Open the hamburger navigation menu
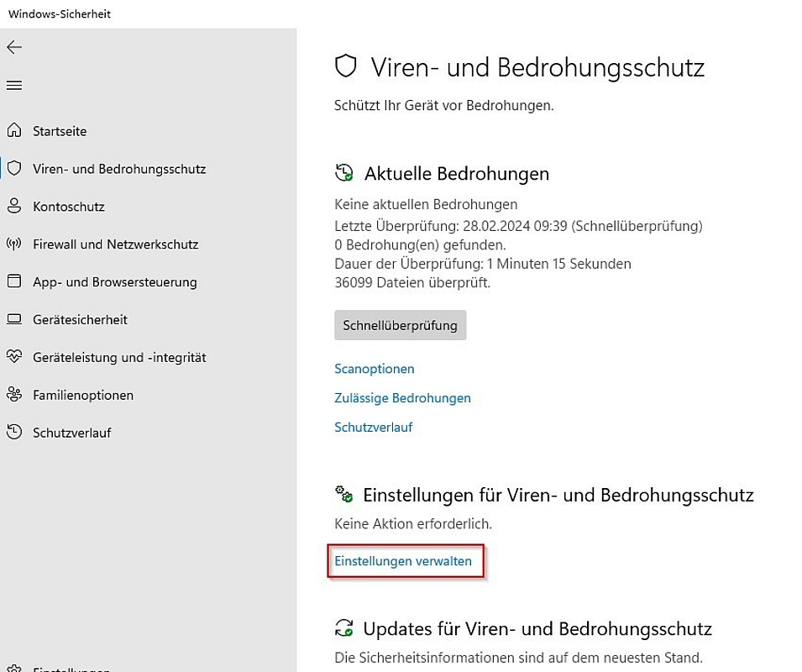Image resolution: width=802 pixels, height=672 pixels. (x=14, y=85)
